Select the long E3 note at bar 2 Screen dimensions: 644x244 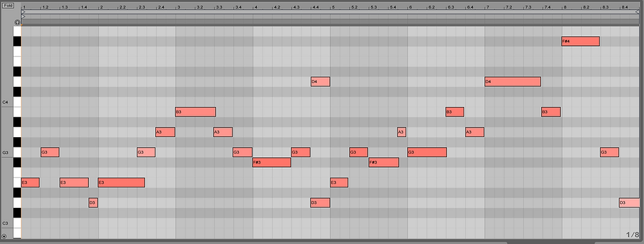tap(122, 182)
